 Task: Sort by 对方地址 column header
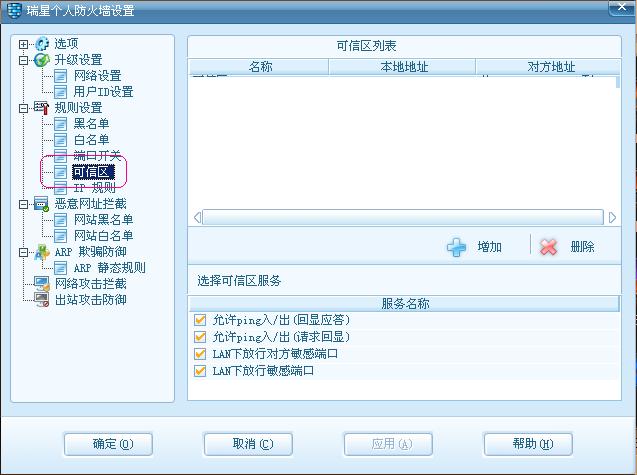click(x=548, y=67)
